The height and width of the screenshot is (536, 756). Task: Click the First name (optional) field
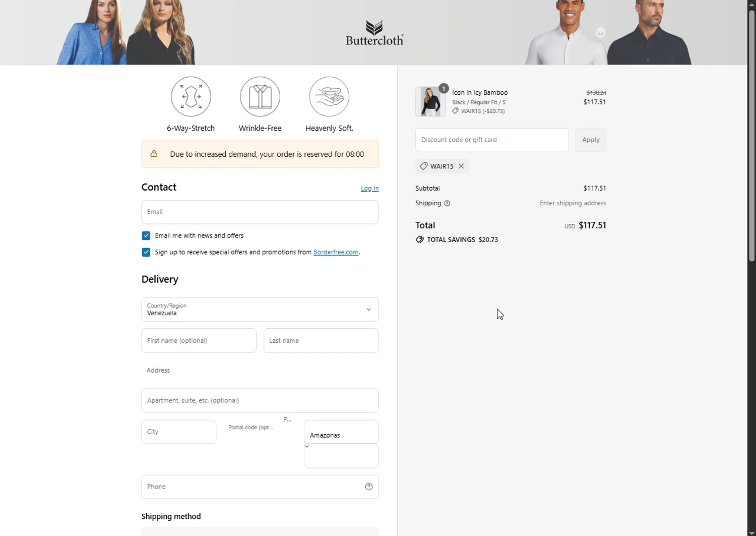pos(199,341)
